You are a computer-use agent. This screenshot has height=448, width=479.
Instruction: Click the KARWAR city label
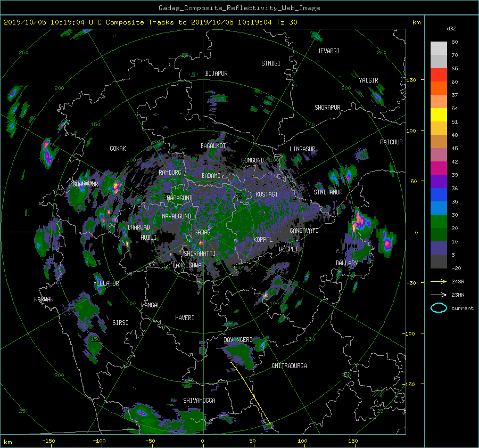[x=44, y=299]
